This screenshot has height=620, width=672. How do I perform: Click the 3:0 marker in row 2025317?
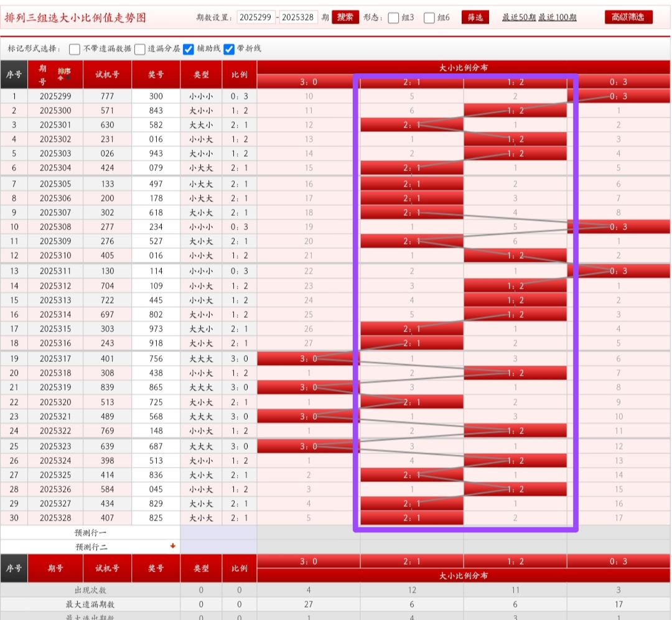[x=309, y=359]
